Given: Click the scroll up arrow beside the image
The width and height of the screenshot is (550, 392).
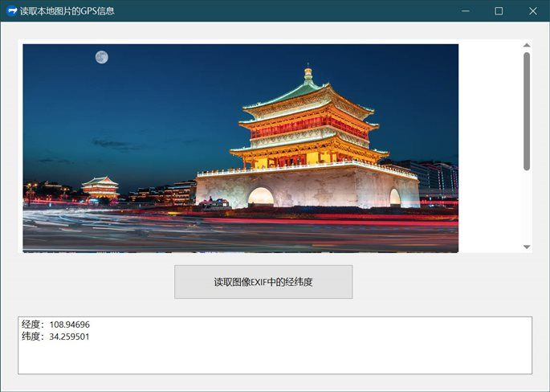Looking at the screenshot, I should pyautogui.click(x=527, y=45).
